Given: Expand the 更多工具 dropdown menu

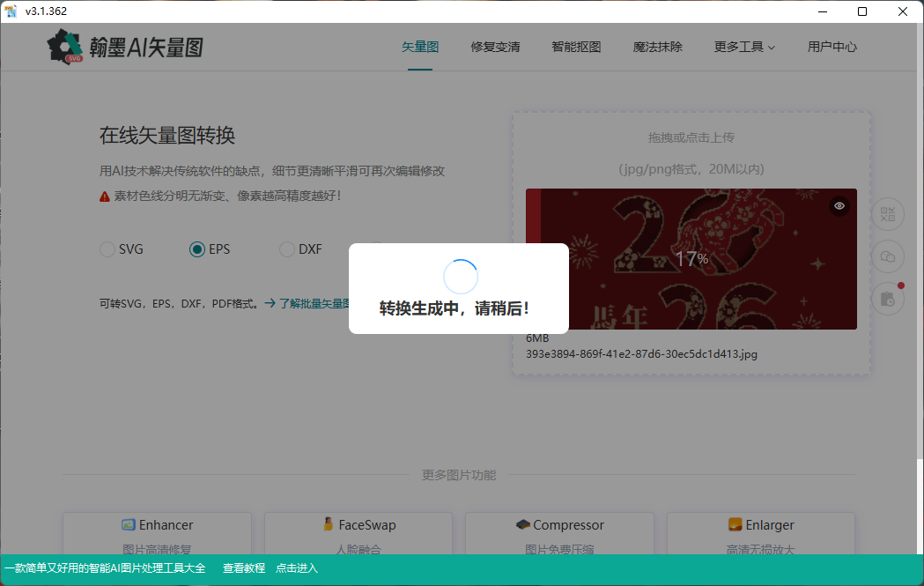Looking at the screenshot, I should click(744, 47).
